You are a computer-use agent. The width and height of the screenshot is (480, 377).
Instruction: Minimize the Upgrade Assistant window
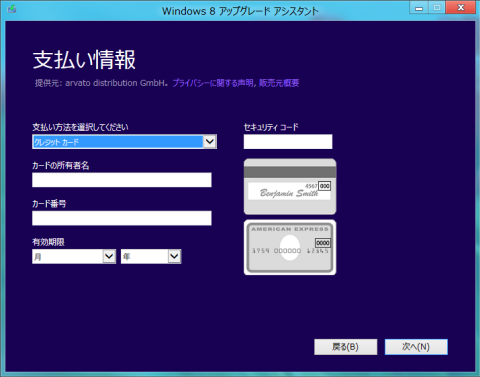pyautogui.click(x=419, y=7)
